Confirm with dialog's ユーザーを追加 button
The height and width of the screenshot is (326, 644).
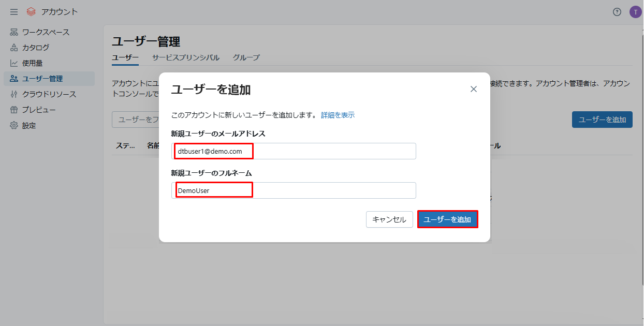tap(447, 219)
